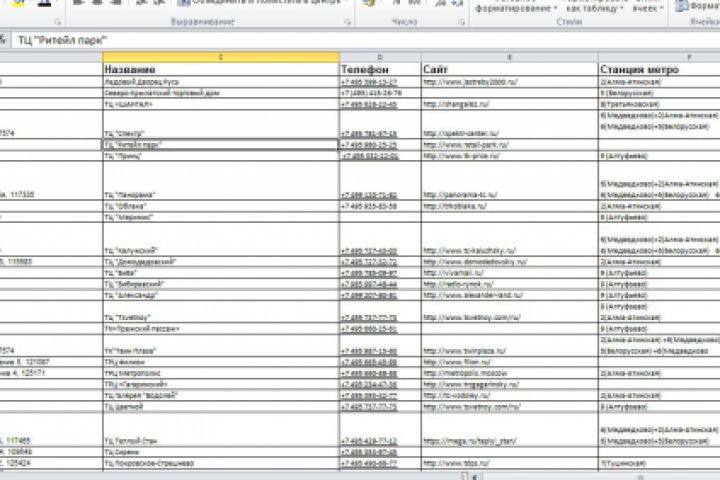
Task: Click the horizontal scrollbar at the bottom
Action: tap(597, 477)
